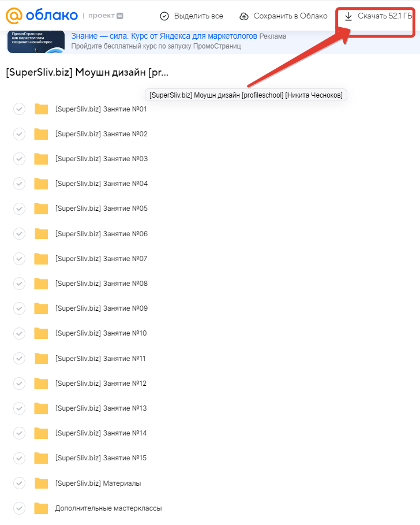Image resolution: width=420 pixels, height=525 pixels.
Task: Open the Облако logo home link
Action: (x=42, y=16)
